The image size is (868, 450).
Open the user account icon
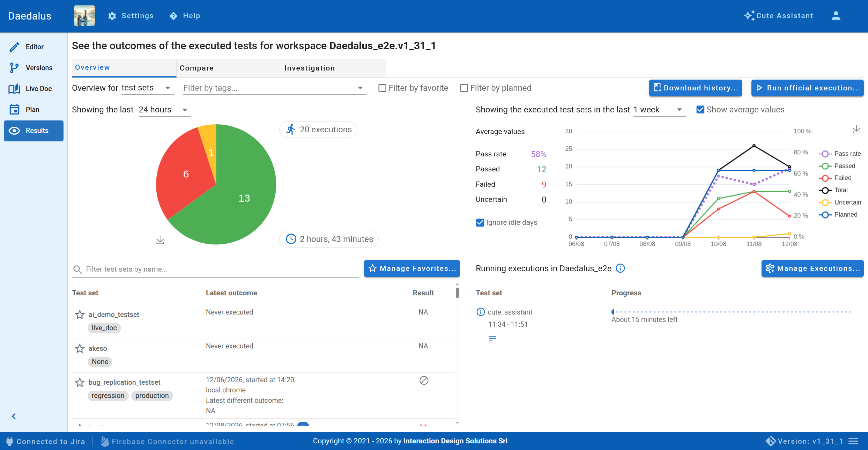coord(836,16)
